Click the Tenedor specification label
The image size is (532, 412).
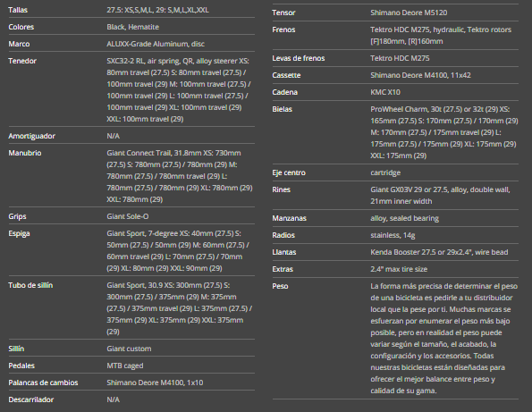pos(22,61)
